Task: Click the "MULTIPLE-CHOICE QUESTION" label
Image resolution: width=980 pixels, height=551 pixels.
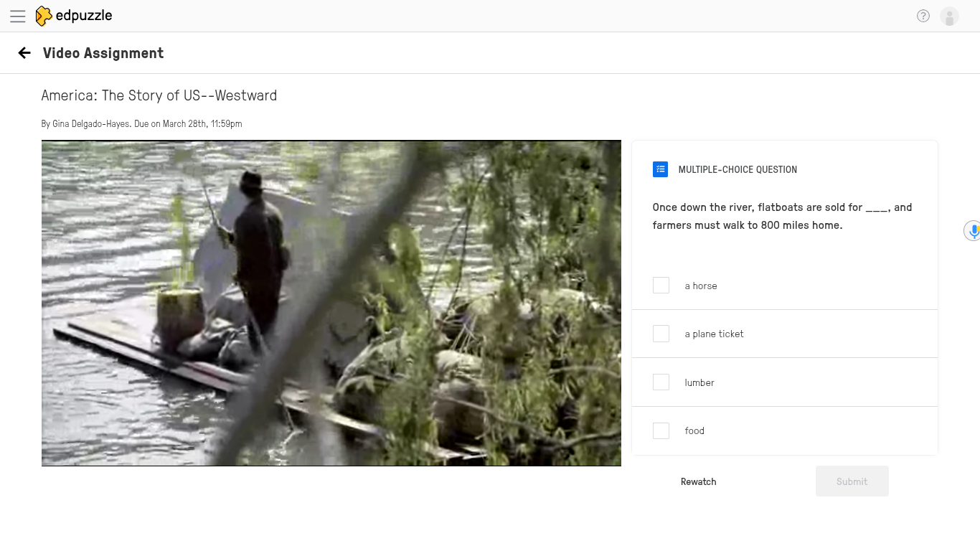Action: pos(738,170)
